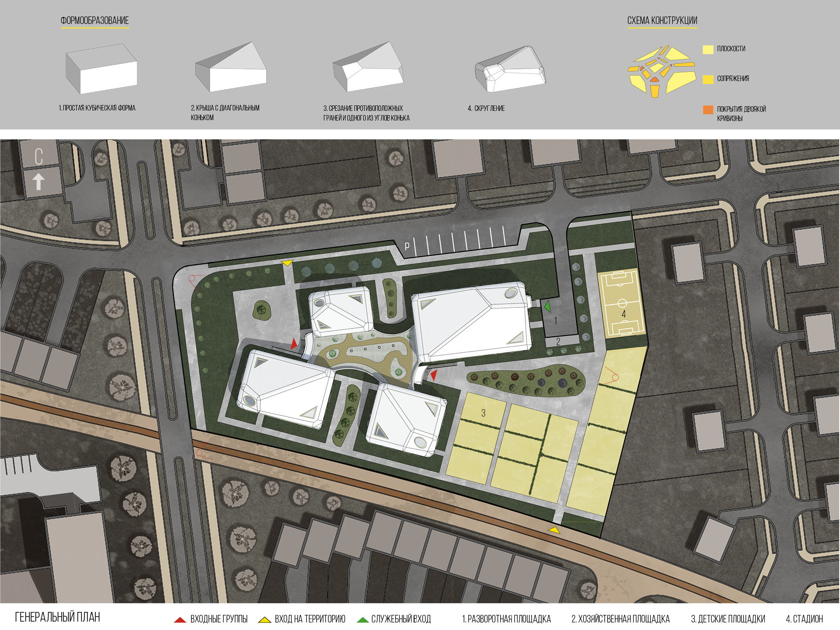Click the simple cubic form diagram
This screenshot has width=840, height=630.
(101, 68)
